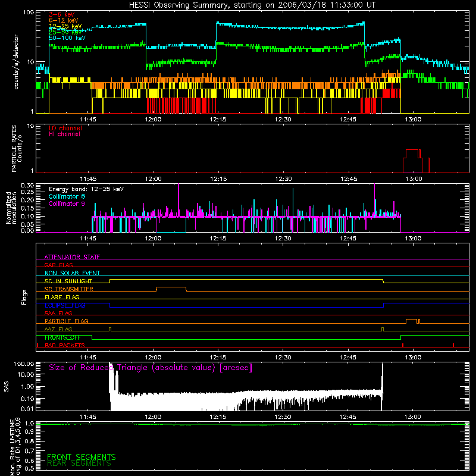Click the 100.00 tick on SAS axis
This screenshot has width=476, height=476.
pos(24,364)
